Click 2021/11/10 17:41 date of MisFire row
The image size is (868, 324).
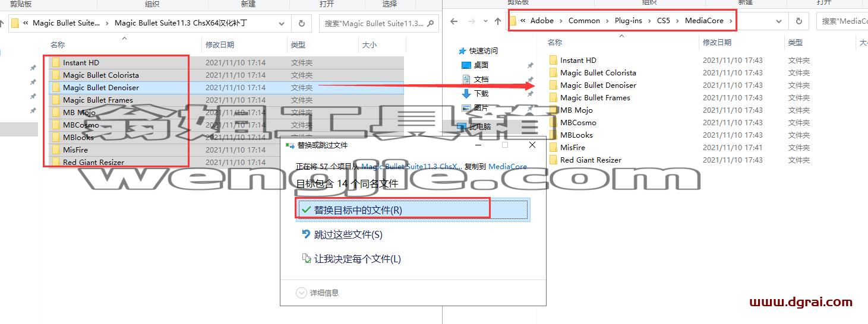733,148
